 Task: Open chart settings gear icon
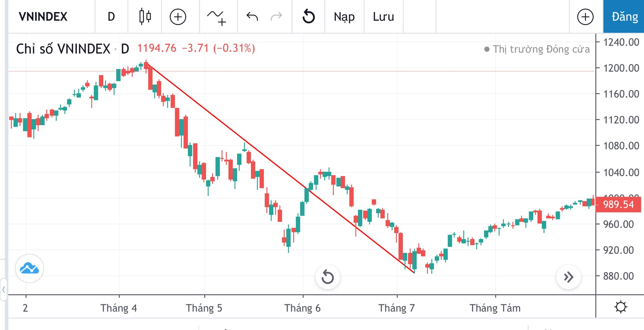[621, 307]
